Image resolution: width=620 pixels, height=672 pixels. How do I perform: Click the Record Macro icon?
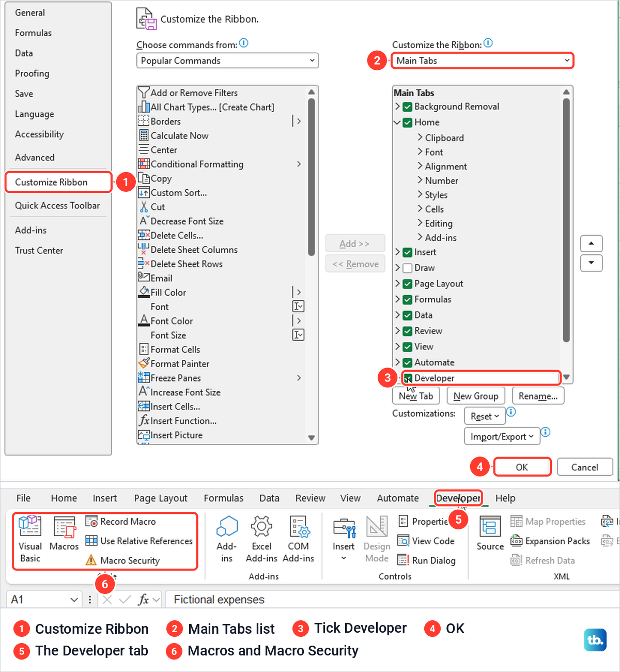pos(91,522)
